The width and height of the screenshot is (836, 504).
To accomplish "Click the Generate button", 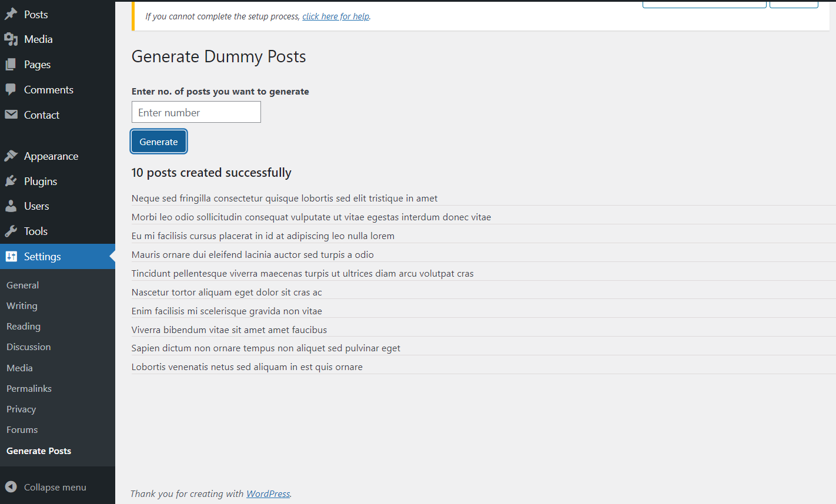I will (159, 142).
